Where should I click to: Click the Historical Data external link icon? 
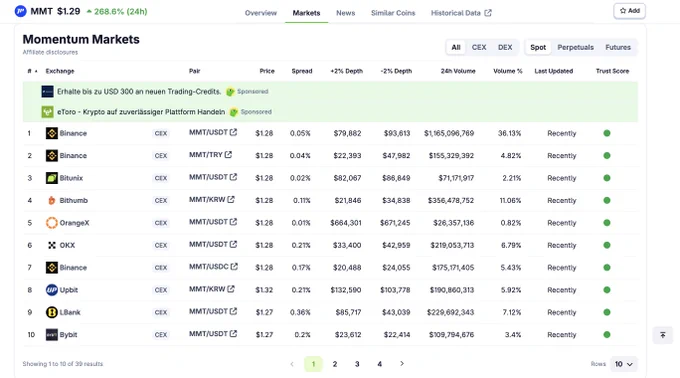coord(488,13)
